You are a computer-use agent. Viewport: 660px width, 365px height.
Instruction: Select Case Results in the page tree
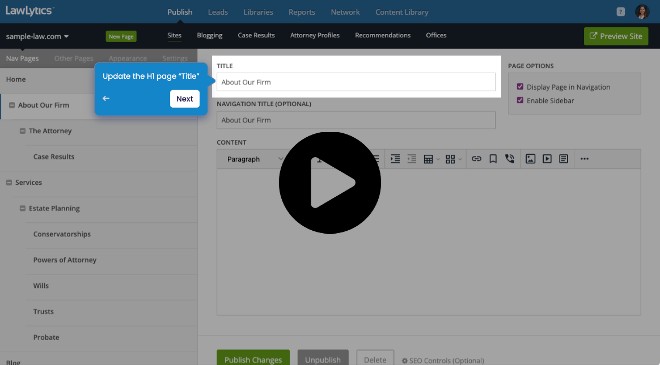point(54,157)
